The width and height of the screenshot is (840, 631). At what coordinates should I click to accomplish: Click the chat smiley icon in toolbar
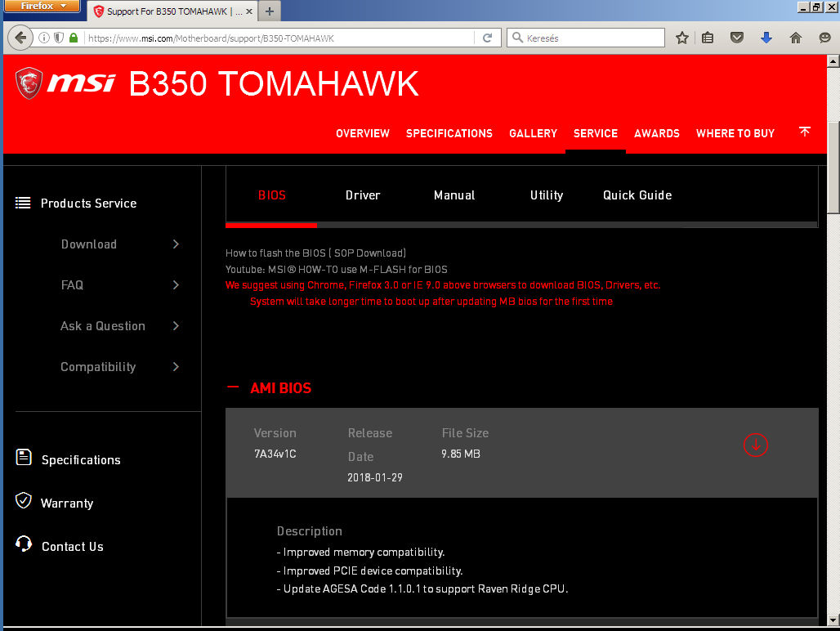click(x=825, y=38)
